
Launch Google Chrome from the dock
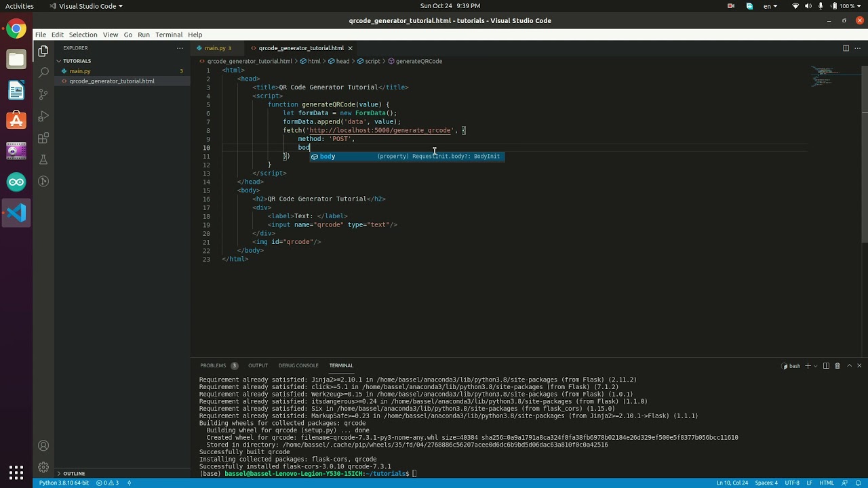coord(16,29)
